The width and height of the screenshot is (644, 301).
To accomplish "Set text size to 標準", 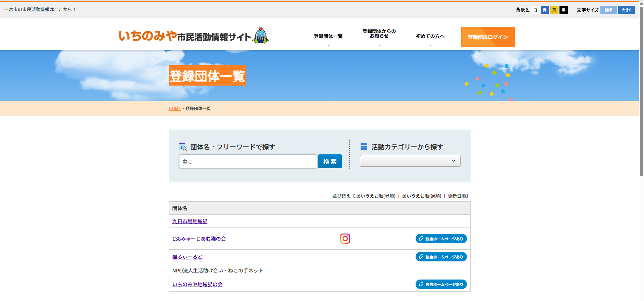I will [608, 10].
